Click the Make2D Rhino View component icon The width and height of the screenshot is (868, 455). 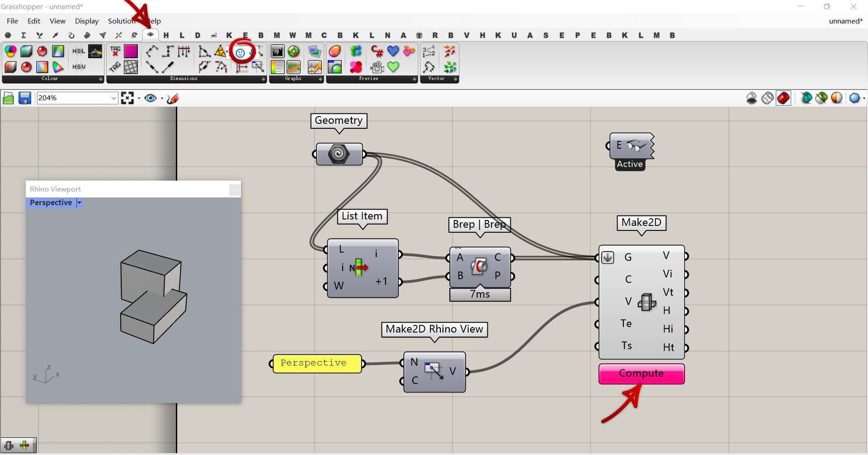(434, 371)
